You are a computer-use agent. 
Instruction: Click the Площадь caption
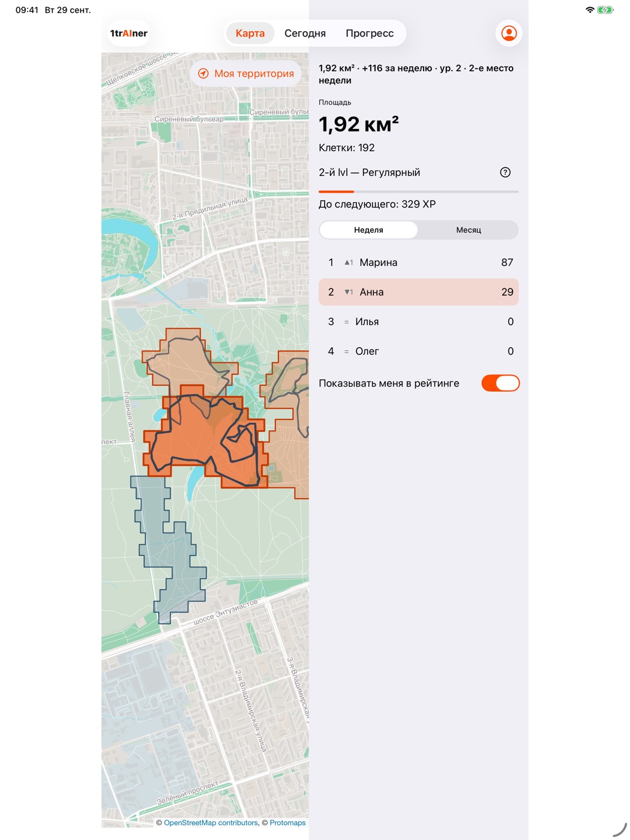[335, 102]
